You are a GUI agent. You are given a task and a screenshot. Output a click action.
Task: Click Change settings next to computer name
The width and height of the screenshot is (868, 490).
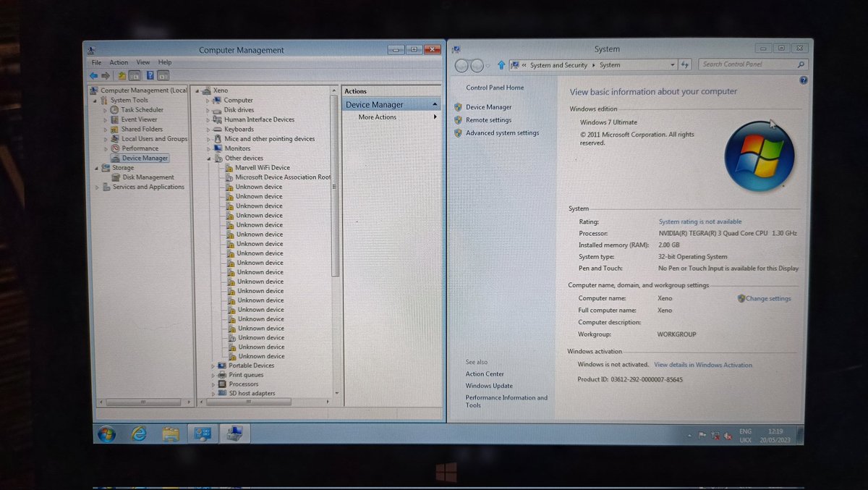click(x=769, y=298)
